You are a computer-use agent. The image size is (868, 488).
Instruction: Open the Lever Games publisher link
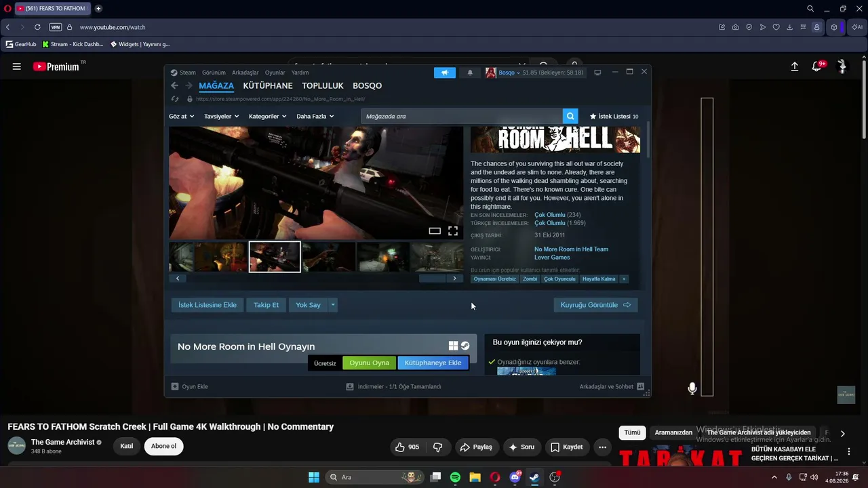[x=552, y=258]
